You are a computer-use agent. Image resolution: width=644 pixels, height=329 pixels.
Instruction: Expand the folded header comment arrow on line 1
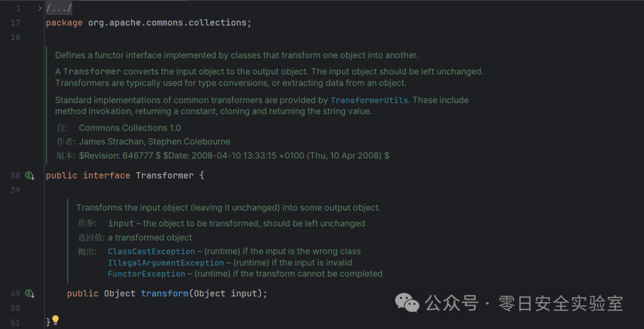click(40, 8)
